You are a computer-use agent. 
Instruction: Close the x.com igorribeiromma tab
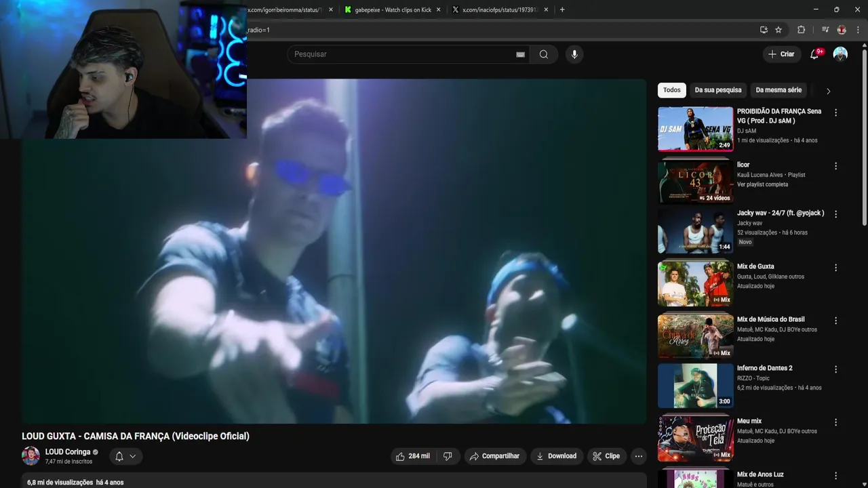click(332, 9)
